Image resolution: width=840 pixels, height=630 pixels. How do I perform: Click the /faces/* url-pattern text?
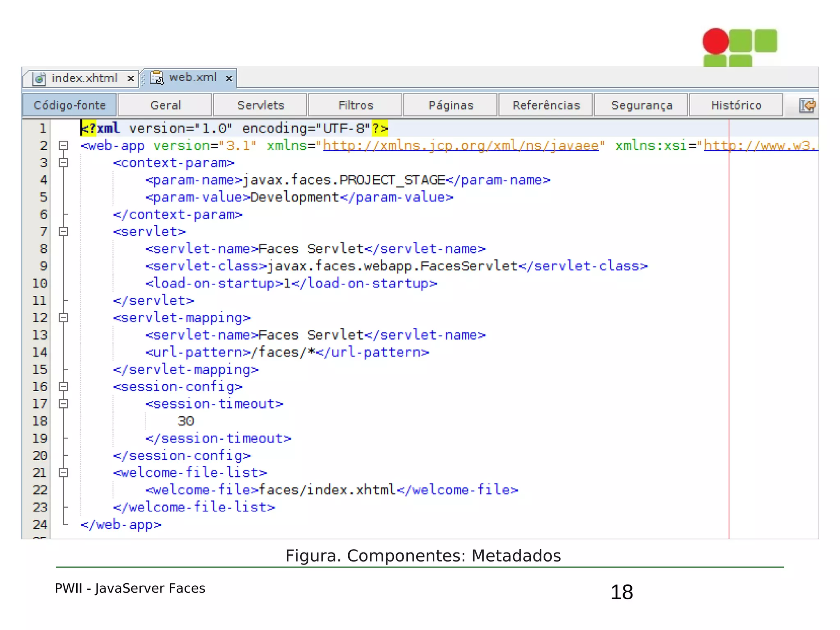[x=283, y=352]
